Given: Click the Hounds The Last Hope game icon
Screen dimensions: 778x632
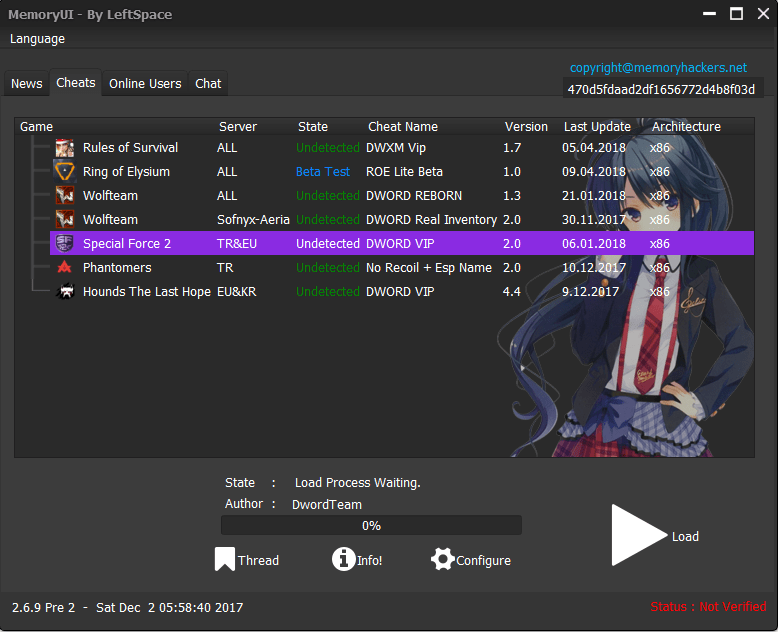Looking at the screenshot, I should coord(65,291).
